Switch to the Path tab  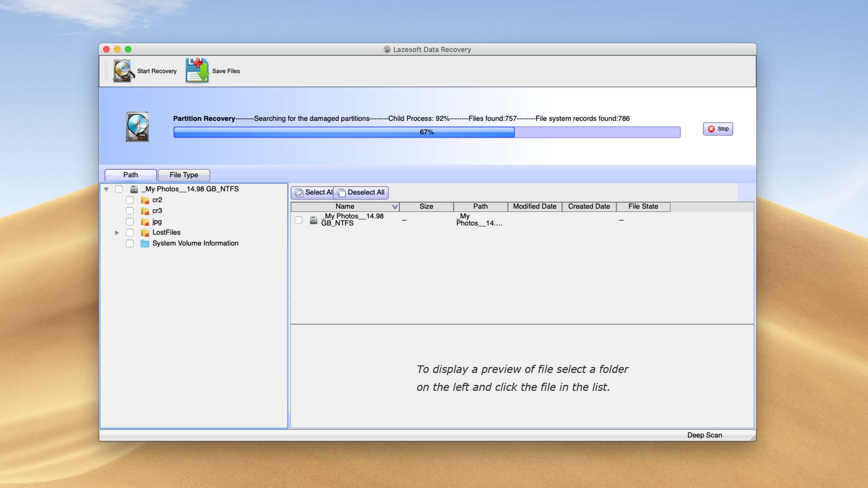(x=131, y=175)
